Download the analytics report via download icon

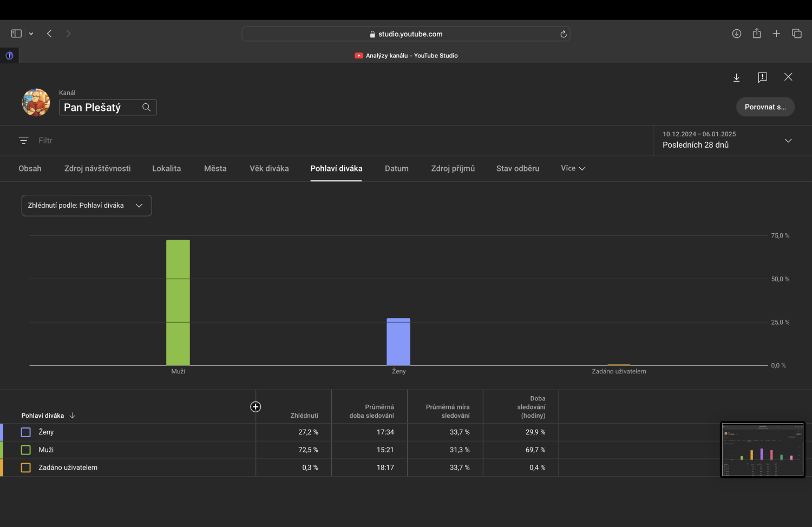tap(736, 77)
